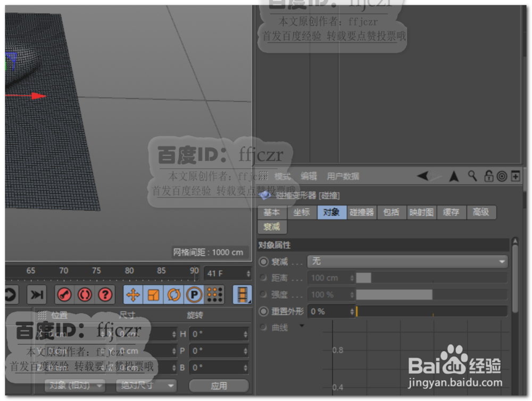The width and height of the screenshot is (532, 401).
Task: Click the 重置外形 slider bar
Action: point(431,312)
